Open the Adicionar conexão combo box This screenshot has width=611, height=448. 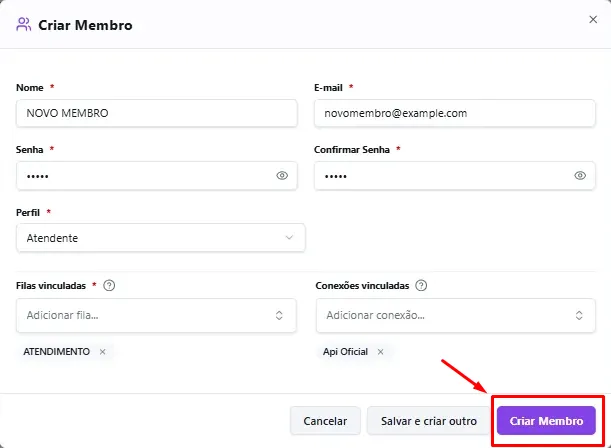[x=456, y=316]
